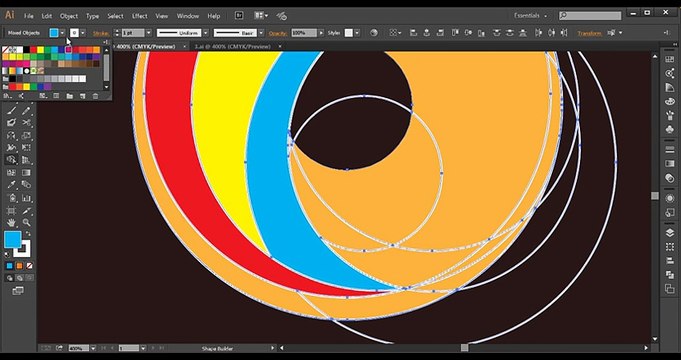The image size is (681, 360).
Task: Open the Arrange Documents dropdown
Action: click(x=261, y=16)
